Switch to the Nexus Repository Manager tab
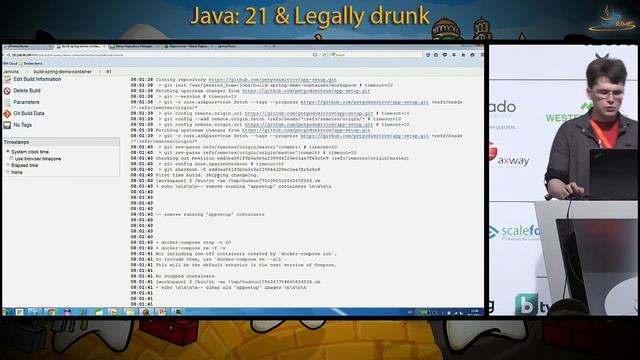Viewport: 640px width, 360px height. 134,47
